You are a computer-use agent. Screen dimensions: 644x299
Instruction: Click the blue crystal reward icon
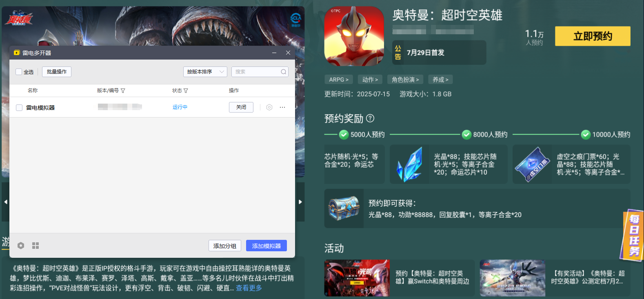[409, 164]
